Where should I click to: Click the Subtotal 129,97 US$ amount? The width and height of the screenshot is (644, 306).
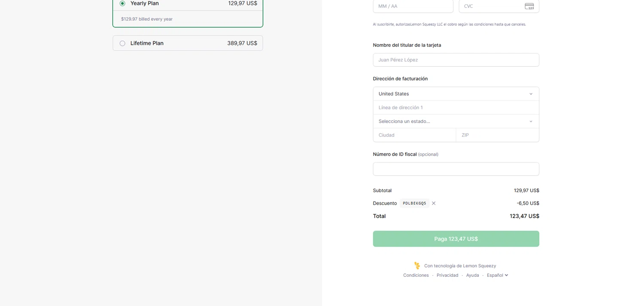pos(526,190)
